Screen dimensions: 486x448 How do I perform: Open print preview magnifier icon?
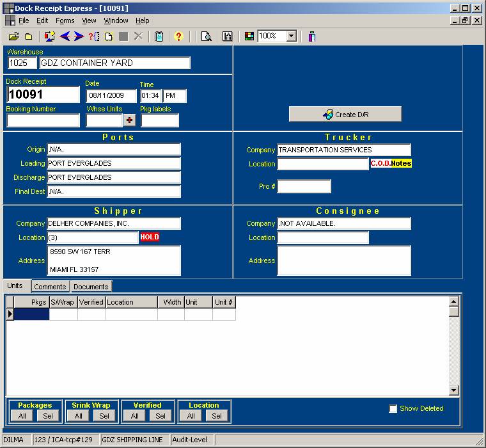point(206,36)
